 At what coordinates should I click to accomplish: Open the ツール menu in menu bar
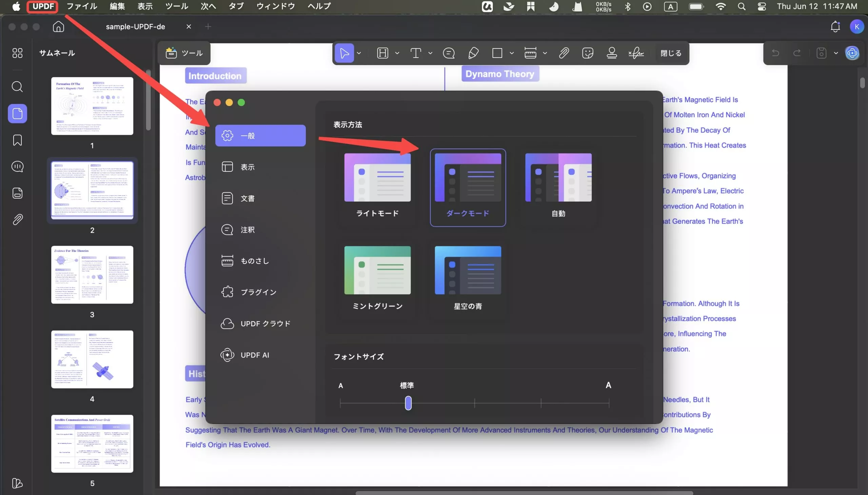(x=176, y=6)
